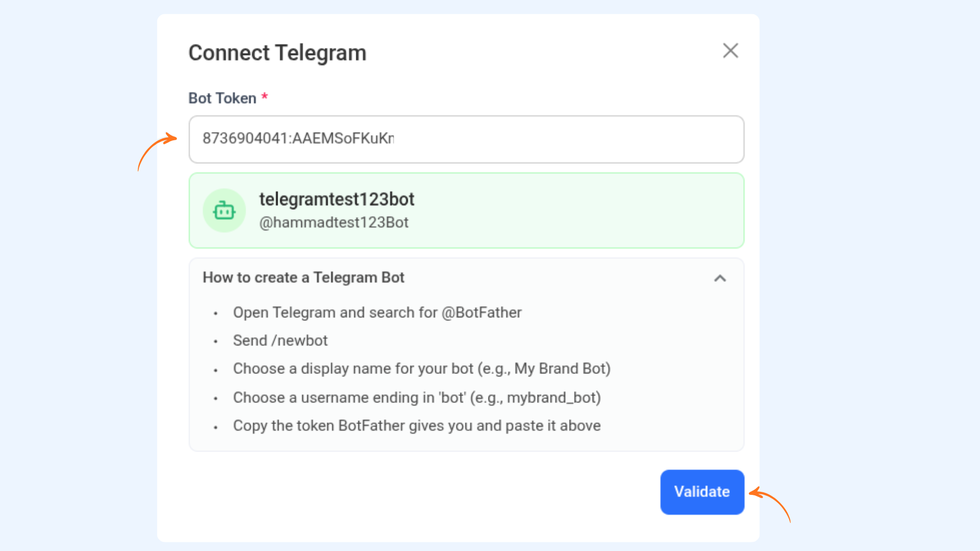Click the Copy the token BotFather instruction
The image size is (980, 551).
[416, 425]
